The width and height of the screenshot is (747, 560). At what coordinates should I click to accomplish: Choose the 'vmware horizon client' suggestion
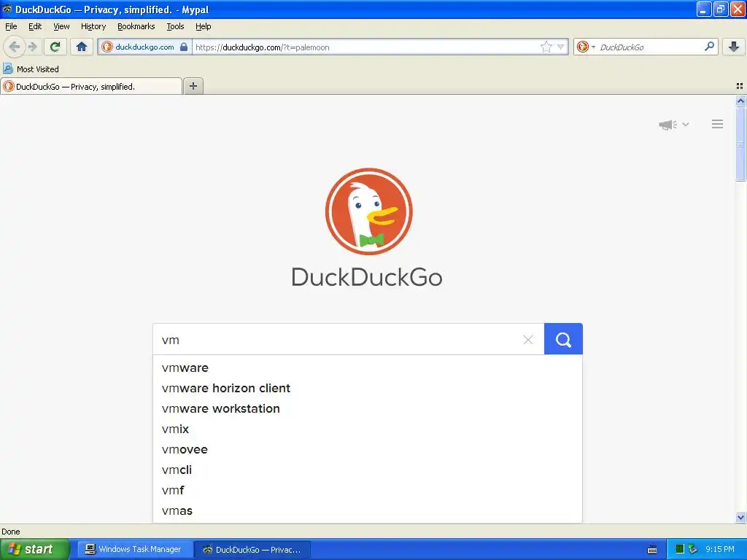[368, 388]
